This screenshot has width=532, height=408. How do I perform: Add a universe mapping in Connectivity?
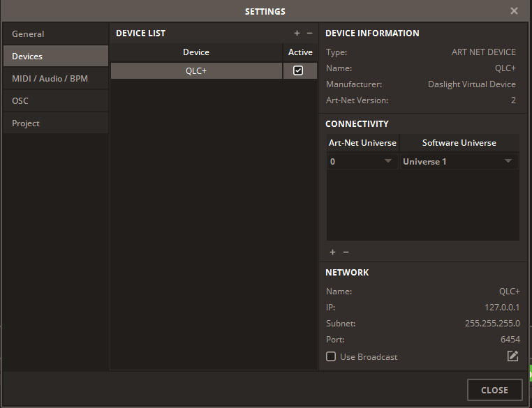[x=332, y=252]
